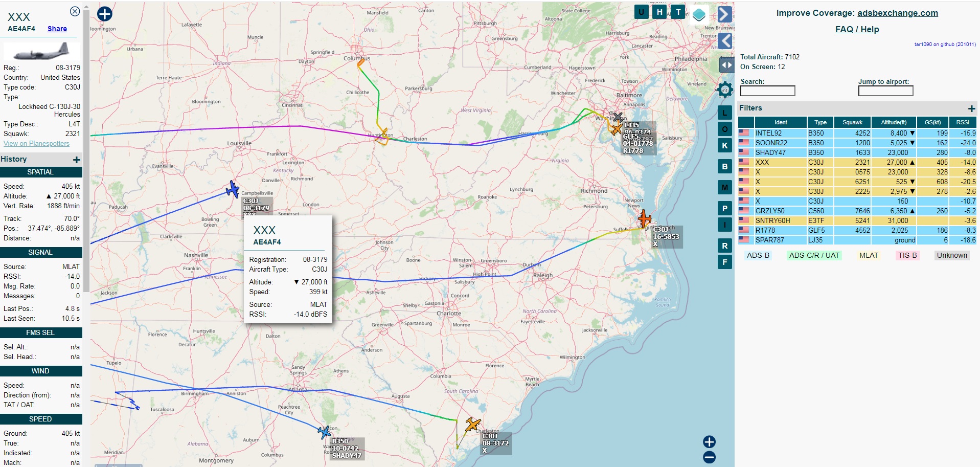This screenshot has height=467, width=980.
Task: Select the blue C30J aircraft 08-3179 on map
Action: tap(233, 189)
